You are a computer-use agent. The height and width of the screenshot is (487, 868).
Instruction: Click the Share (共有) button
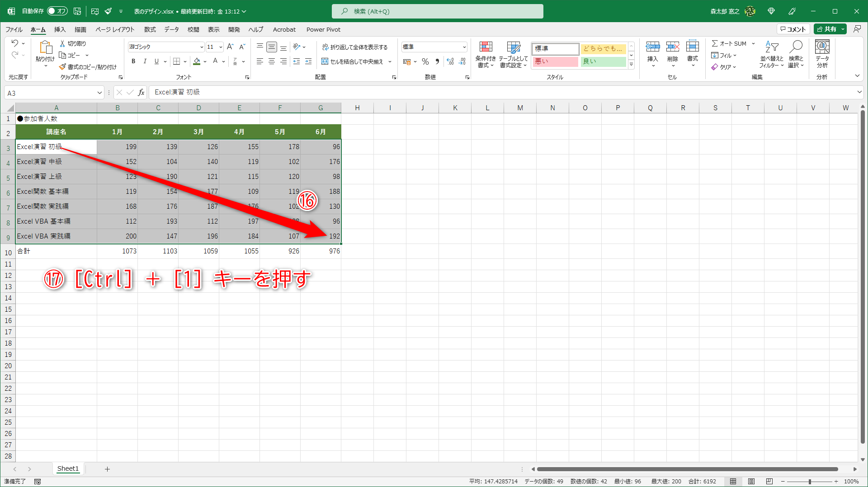pyautogui.click(x=826, y=29)
